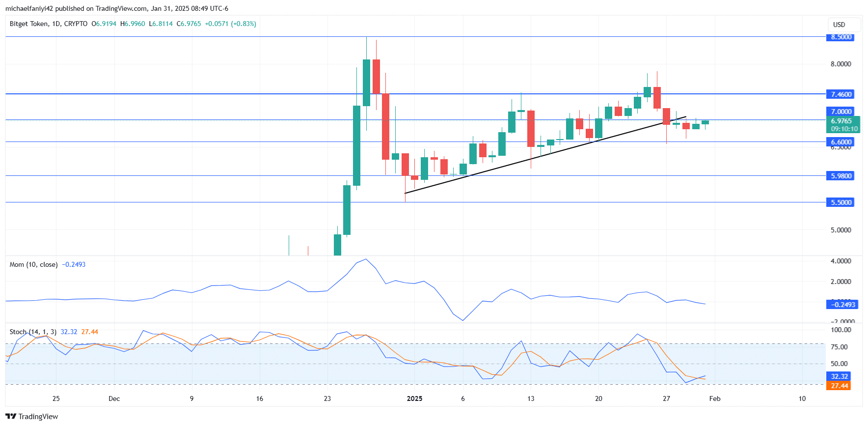The width and height of the screenshot is (868, 426).
Task: Click the Dec label on time axis
Action: click(114, 398)
